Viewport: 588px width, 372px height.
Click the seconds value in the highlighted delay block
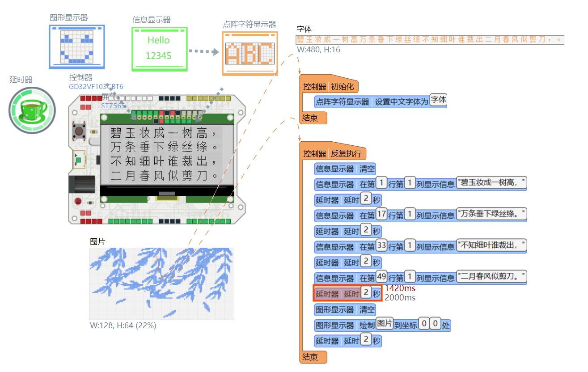tap(366, 292)
